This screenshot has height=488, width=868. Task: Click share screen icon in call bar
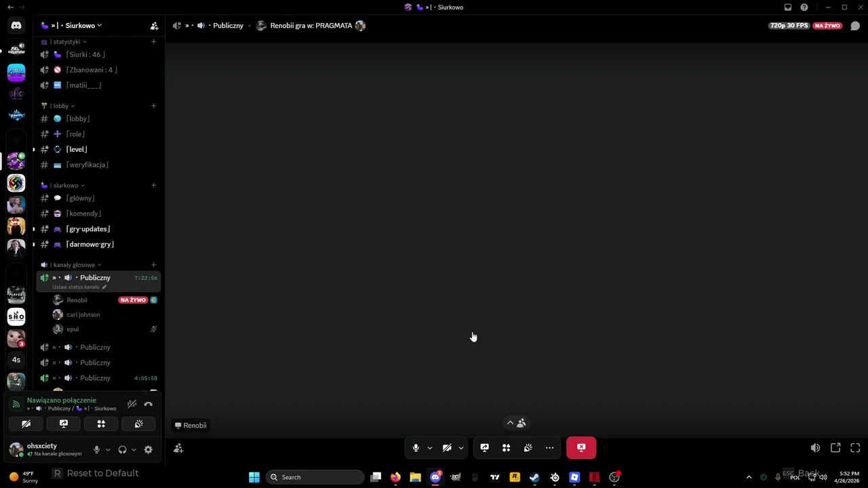pyautogui.click(x=484, y=448)
